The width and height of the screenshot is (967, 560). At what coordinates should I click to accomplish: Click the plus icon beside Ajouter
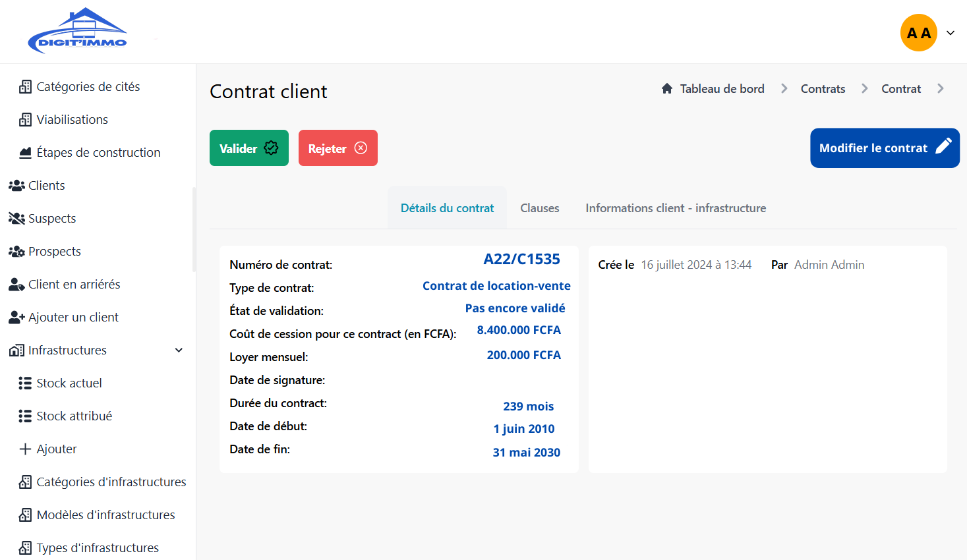pos(25,449)
